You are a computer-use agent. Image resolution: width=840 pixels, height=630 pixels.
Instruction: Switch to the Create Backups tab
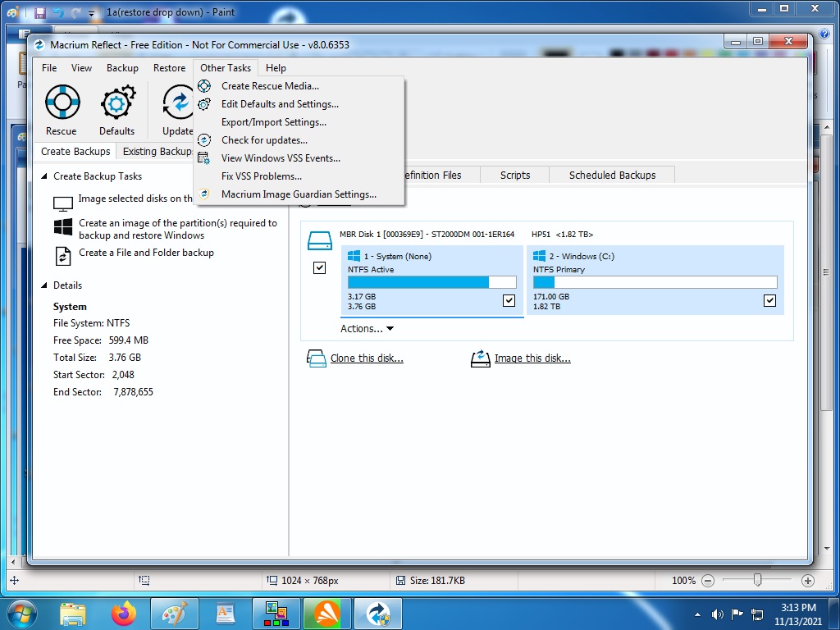(75, 152)
